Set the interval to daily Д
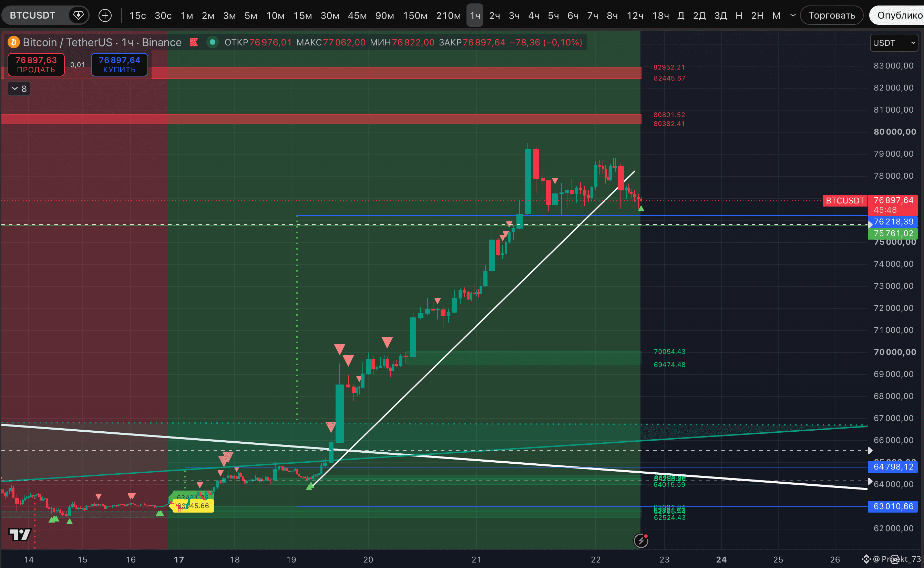The width and height of the screenshot is (924, 568). (x=681, y=15)
